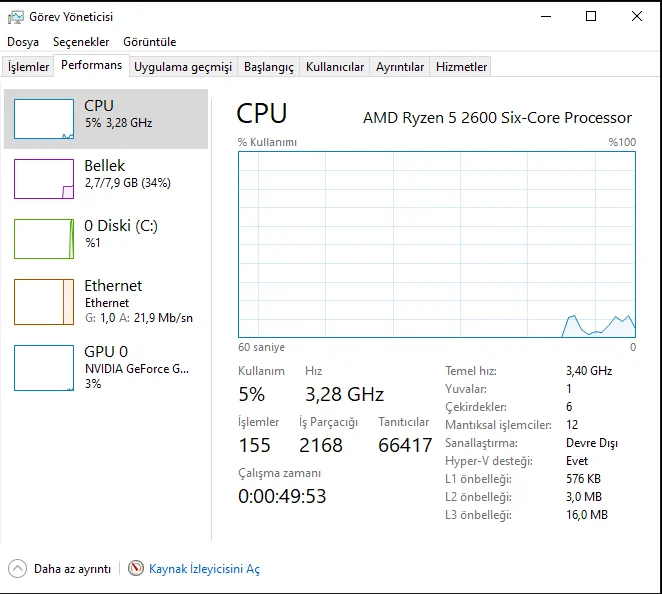Go to the Başlangıç tab
The width and height of the screenshot is (662, 594).
(269, 67)
